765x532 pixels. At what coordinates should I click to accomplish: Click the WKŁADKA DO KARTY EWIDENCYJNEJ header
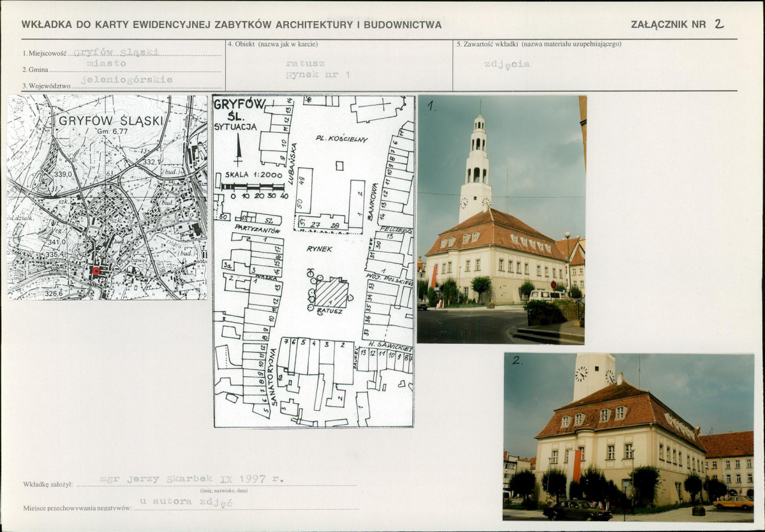tap(231, 25)
